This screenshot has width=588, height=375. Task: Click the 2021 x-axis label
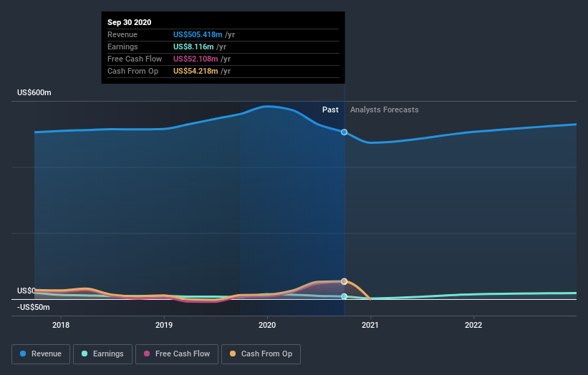(370, 325)
